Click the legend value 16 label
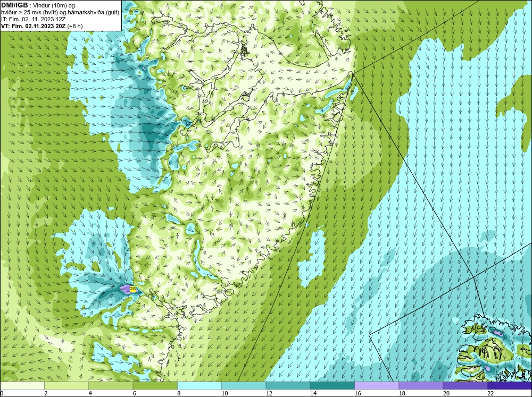This screenshot has height=397, width=532. 358,393
